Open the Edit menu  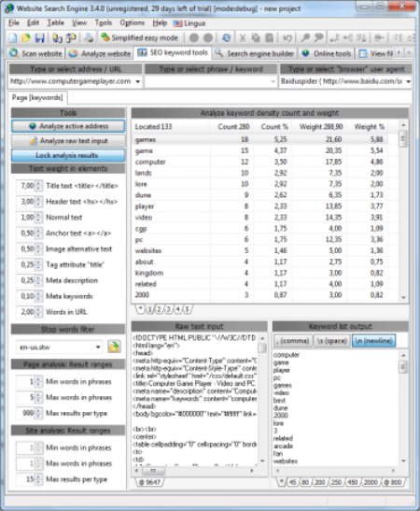click(x=33, y=23)
